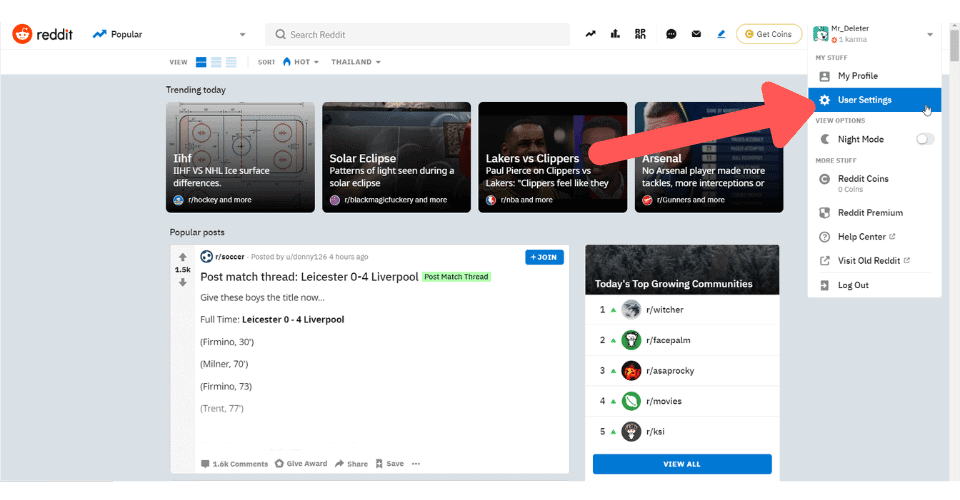Open the Iihf trending card
Image resolution: width=960 pixels, height=500 pixels.
point(240,157)
